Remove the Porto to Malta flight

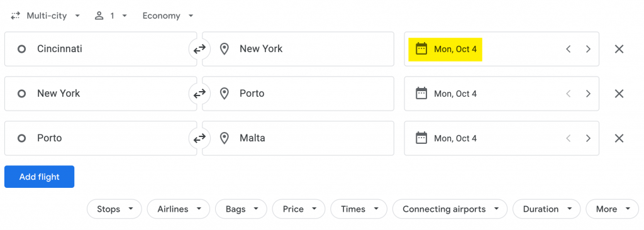[x=619, y=138]
